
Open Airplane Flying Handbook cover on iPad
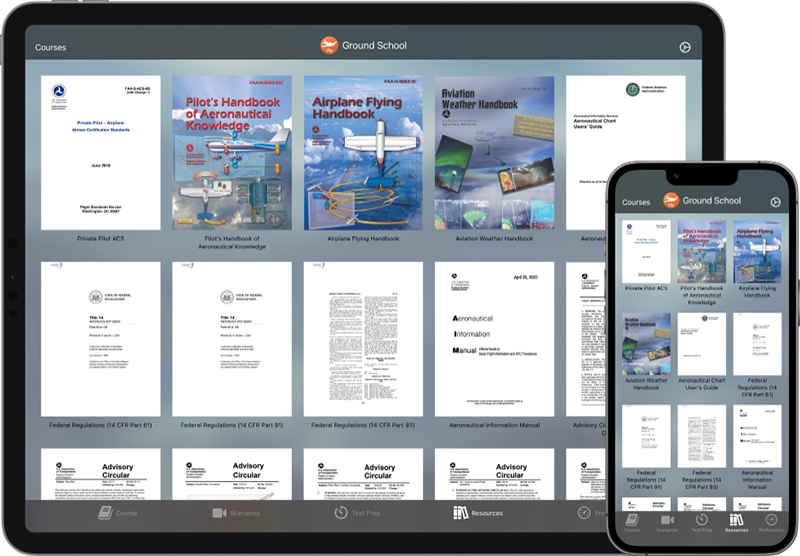(x=363, y=153)
